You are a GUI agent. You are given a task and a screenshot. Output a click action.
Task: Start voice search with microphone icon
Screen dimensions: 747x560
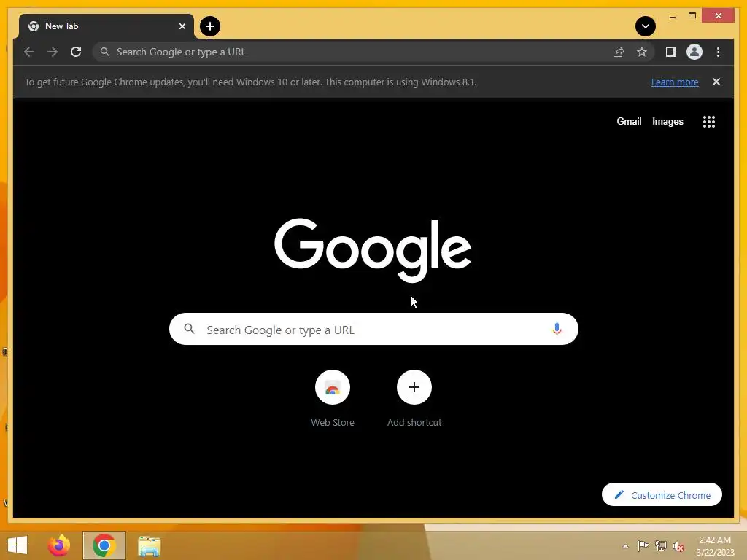557,329
